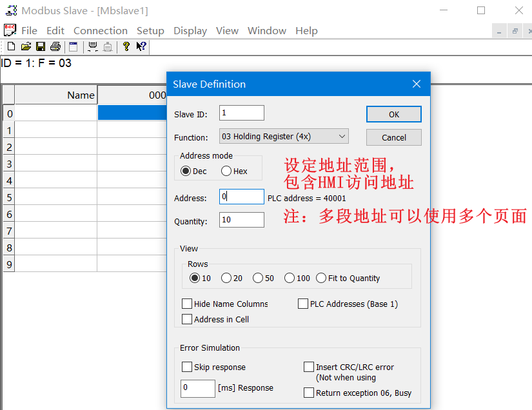Click row header 5 in the table

pos(9,197)
